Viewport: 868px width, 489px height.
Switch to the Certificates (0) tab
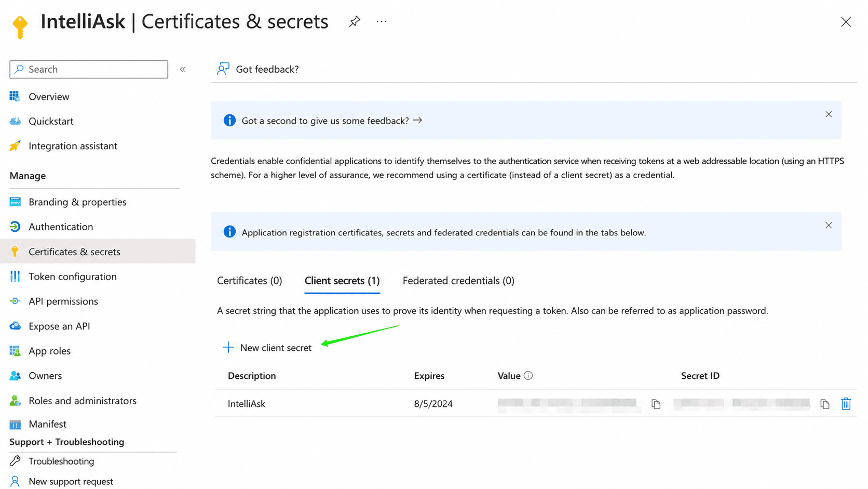coord(250,281)
